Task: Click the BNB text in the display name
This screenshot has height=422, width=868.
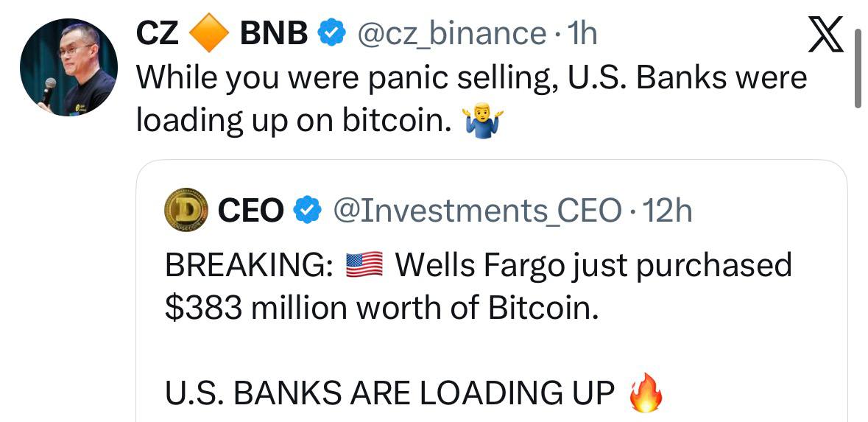Action: pos(274,33)
